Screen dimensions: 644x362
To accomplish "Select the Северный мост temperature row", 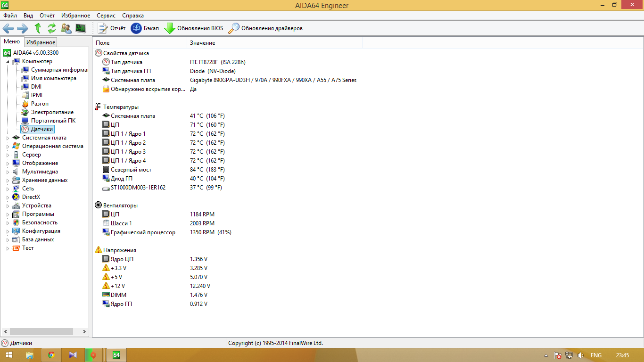I will point(163,170).
